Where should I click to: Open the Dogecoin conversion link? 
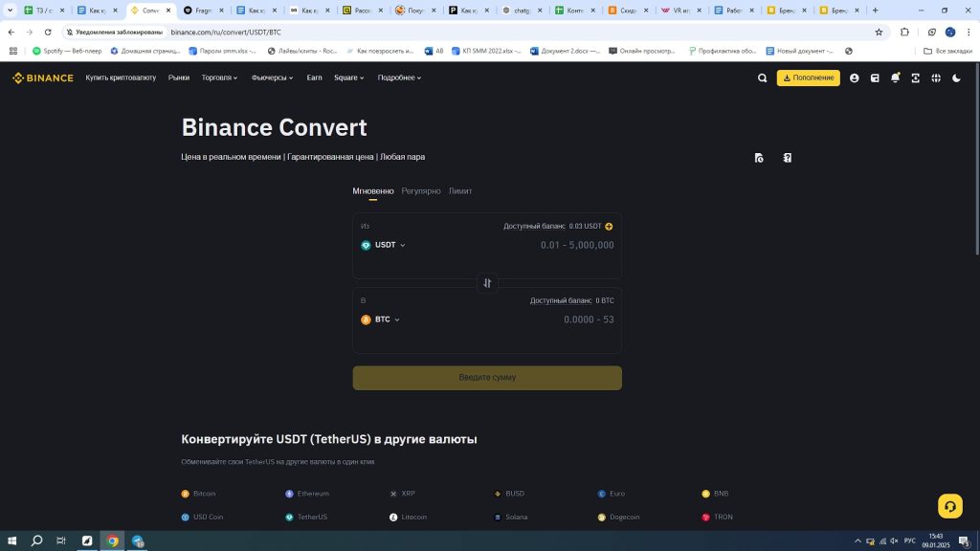619,518
